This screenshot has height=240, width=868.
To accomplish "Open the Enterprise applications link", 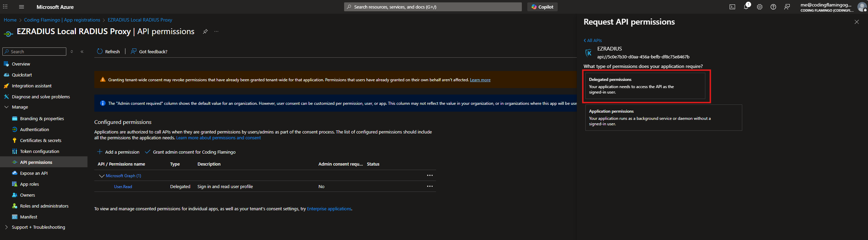I will point(329,209).
